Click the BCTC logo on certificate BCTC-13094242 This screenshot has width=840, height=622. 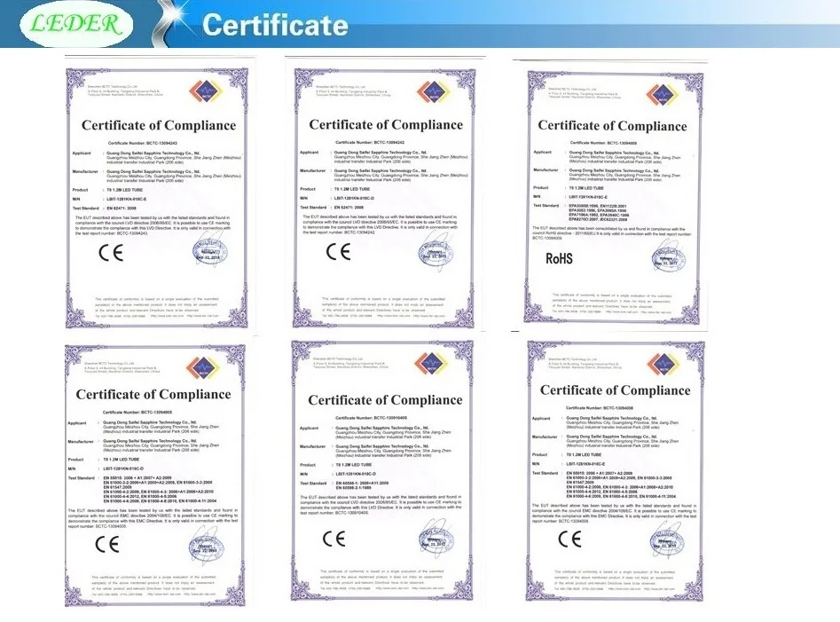tap(434, 92)
